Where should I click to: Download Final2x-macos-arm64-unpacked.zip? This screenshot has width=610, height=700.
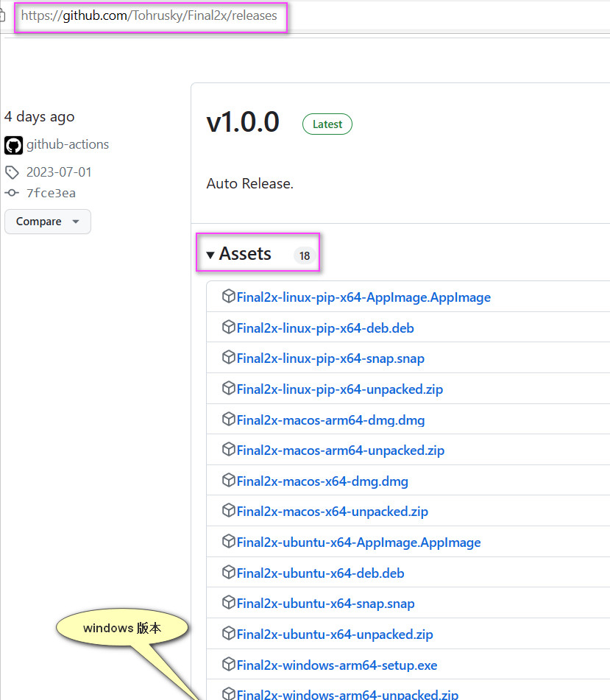pos(341,450)
